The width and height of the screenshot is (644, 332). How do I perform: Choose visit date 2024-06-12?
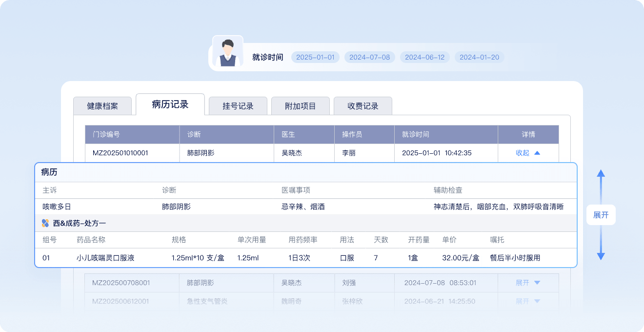[x=425, y=57]
